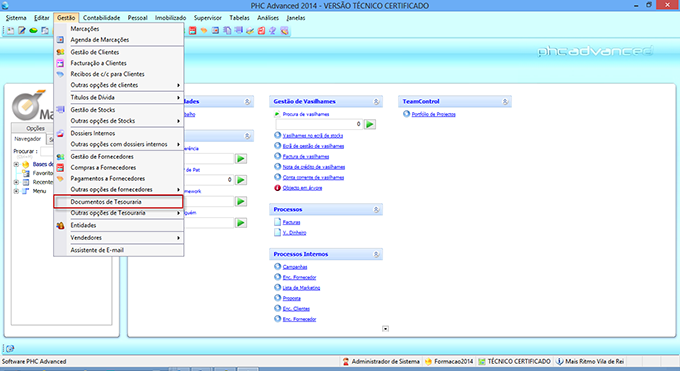The width and height of the screenshot is (680, 371).
Task: Open the Portfólio de Projectos link
Action: click(433, 114)
